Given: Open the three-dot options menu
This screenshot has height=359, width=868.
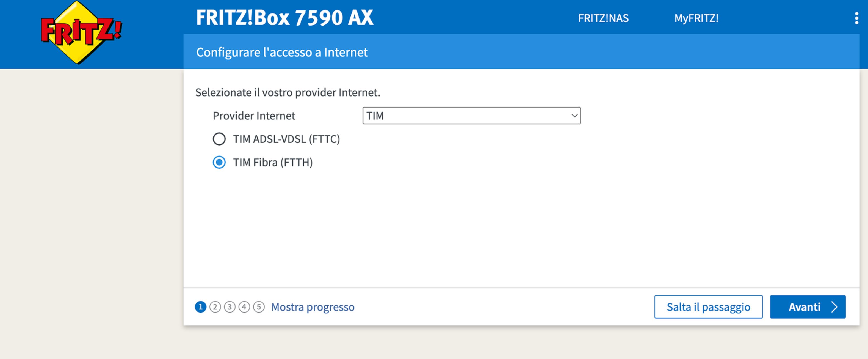Looking at the screenshot, I should point(856,18).
